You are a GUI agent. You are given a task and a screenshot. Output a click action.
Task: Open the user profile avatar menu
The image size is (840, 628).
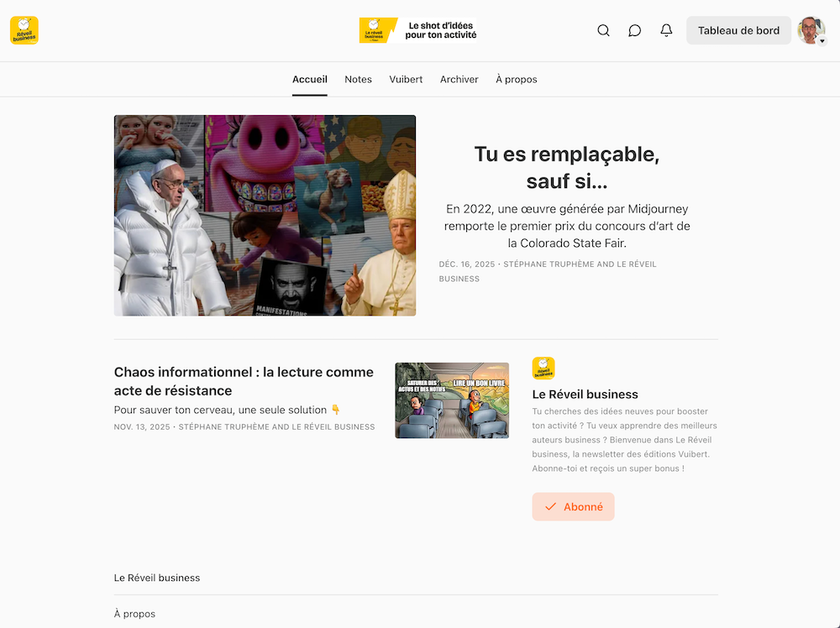click(811, 30)
